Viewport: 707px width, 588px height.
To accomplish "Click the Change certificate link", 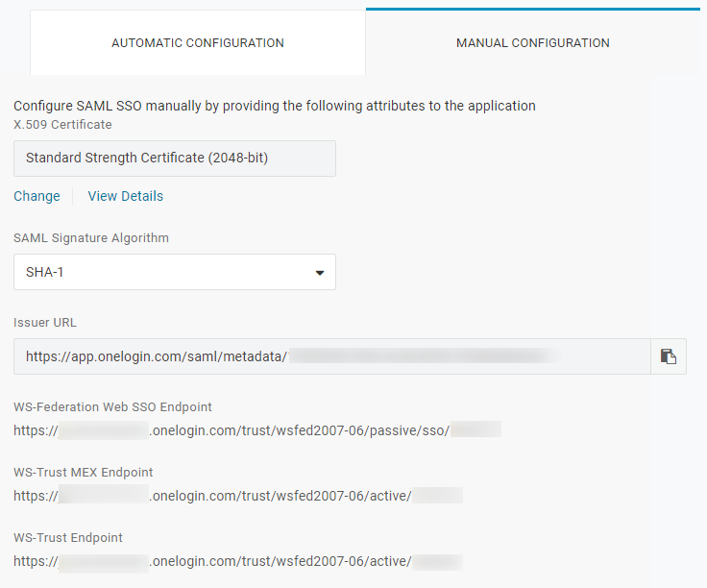I will (37, 196).
